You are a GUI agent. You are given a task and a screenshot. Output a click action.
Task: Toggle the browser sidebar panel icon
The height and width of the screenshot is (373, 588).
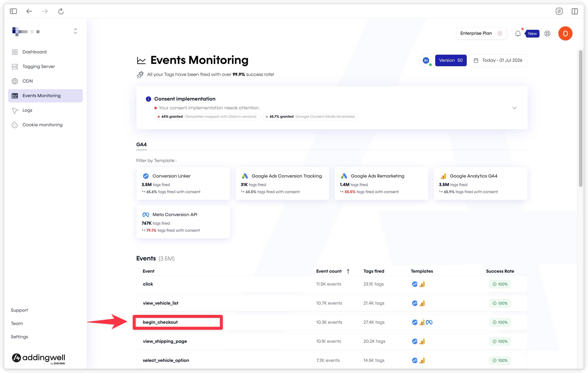pos(13,11)
